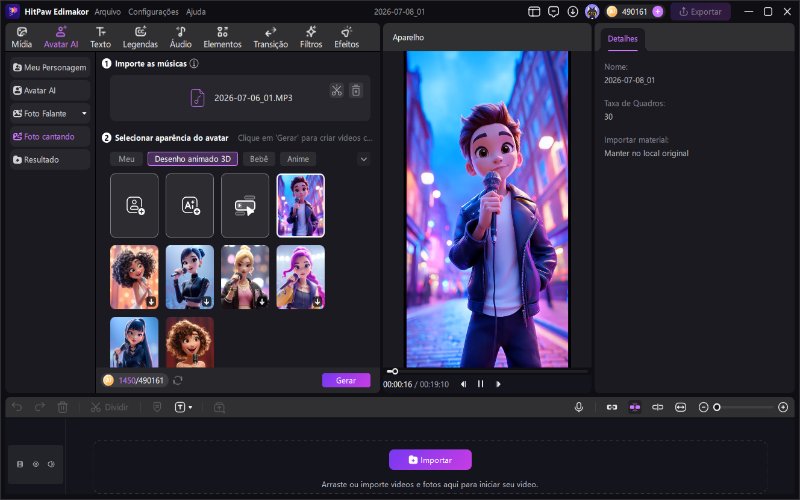The width and height of the screenshot is (800, 500).
Task: Open the Filtros tab
Action: coord(311,38)
